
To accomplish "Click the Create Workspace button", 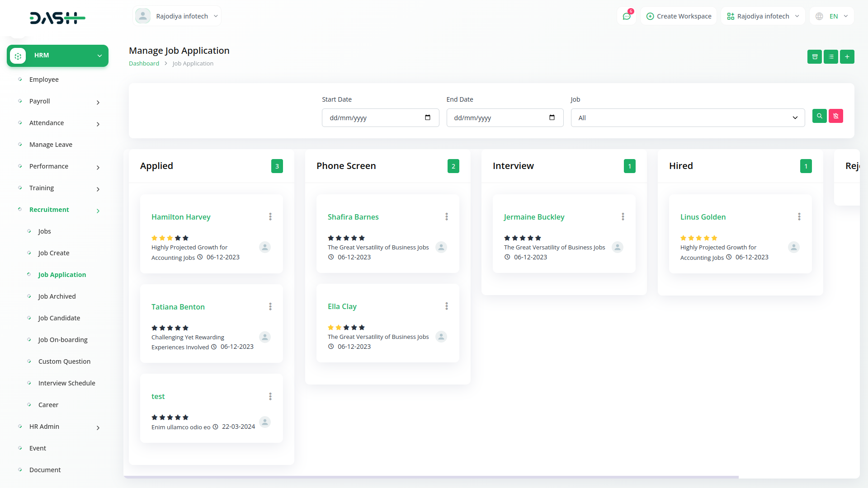I will point(679,16).
